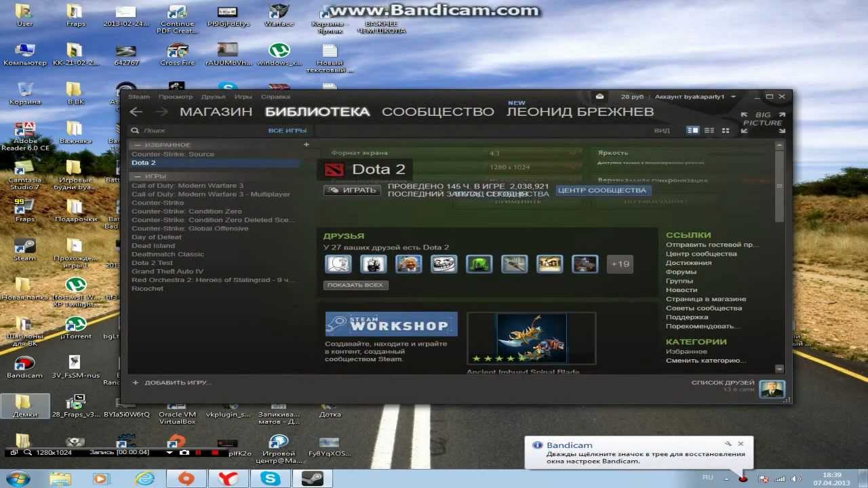Go back with Steam's left arrow
Viewport: 868px width, 488px height.
click(x=136, y=112)
